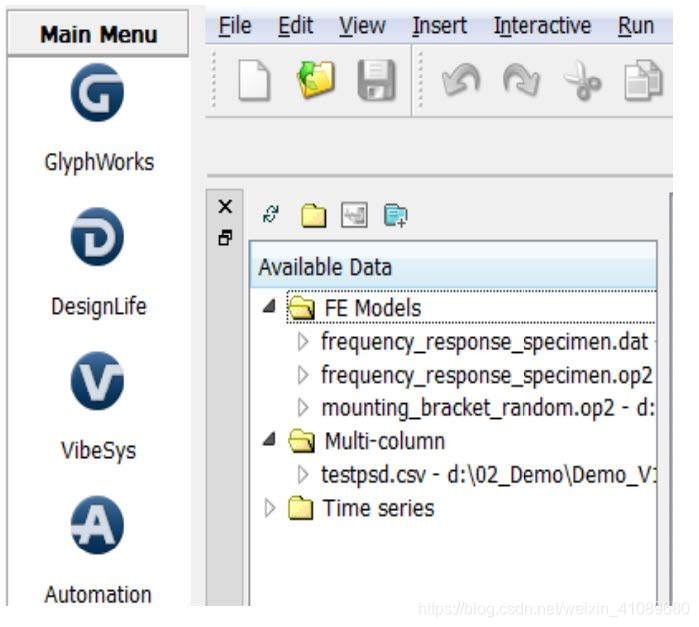Click the yellow folder icon above Available Data
The width and height of the screenshot is (699, 627).
314,215
